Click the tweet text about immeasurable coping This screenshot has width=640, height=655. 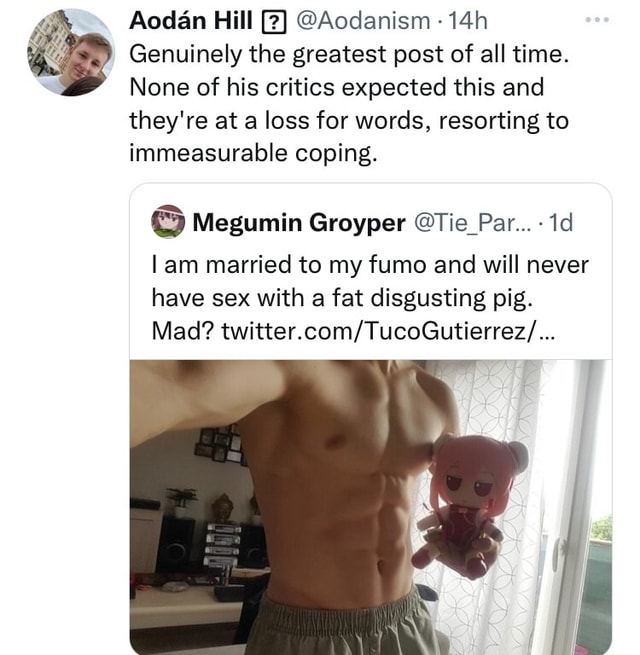[349, 104]
